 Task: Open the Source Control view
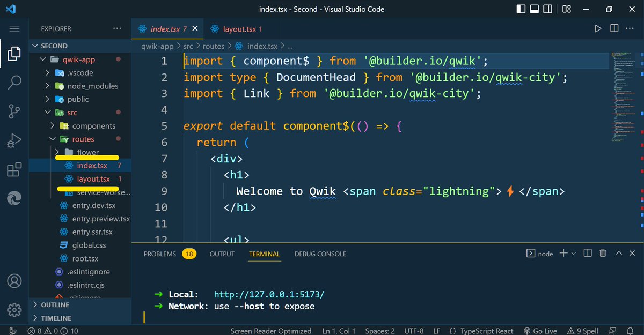pyautogui.click(x=14, y=111)
